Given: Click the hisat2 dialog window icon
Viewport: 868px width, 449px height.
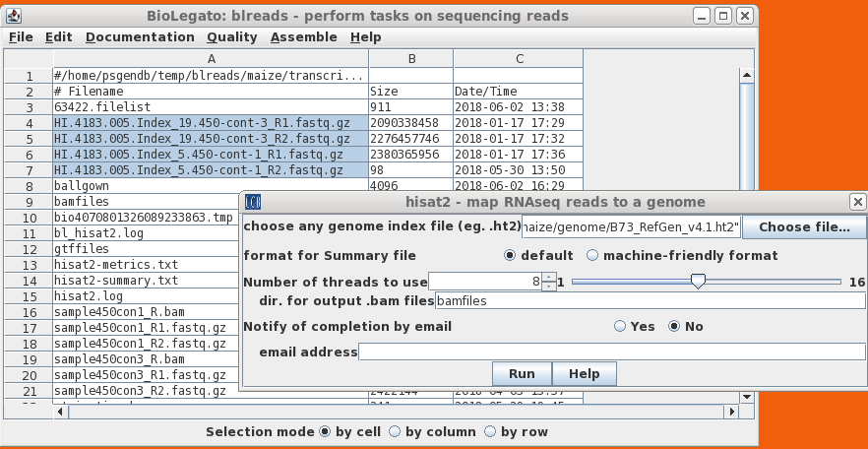Looking at the screenshot, I should 252,202.
